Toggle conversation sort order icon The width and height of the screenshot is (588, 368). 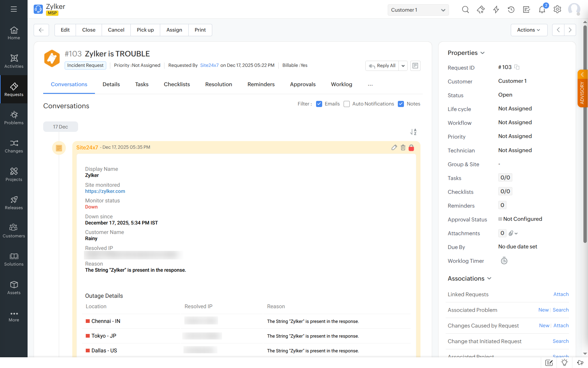[x=413, y=132]
